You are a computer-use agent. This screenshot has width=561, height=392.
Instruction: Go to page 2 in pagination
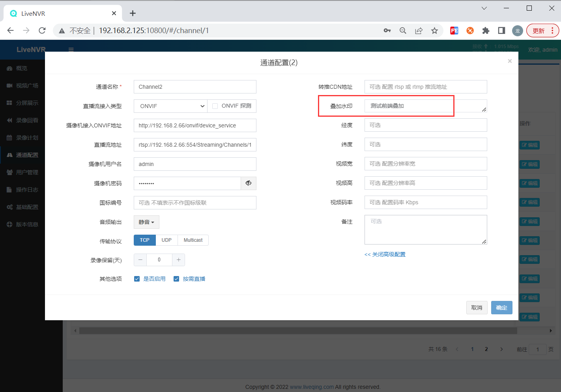(x=486, y=349)
